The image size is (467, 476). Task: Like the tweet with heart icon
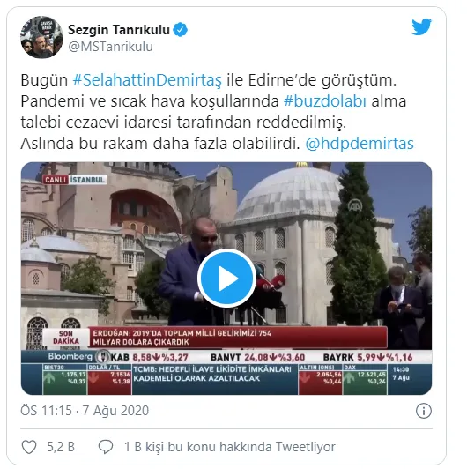pyautogui.click(x=29, y=447)
